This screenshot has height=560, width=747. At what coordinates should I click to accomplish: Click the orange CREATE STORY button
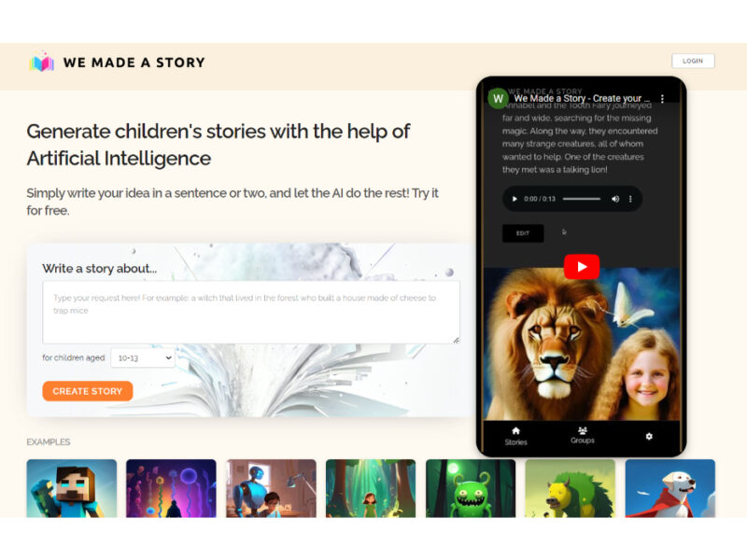click(x=88, y=391)
